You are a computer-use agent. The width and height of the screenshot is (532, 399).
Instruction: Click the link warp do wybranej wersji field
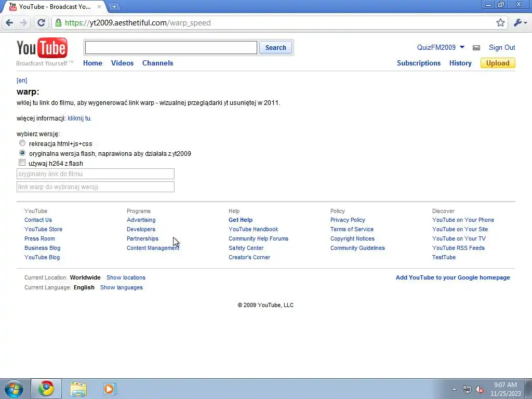point(96,187)
